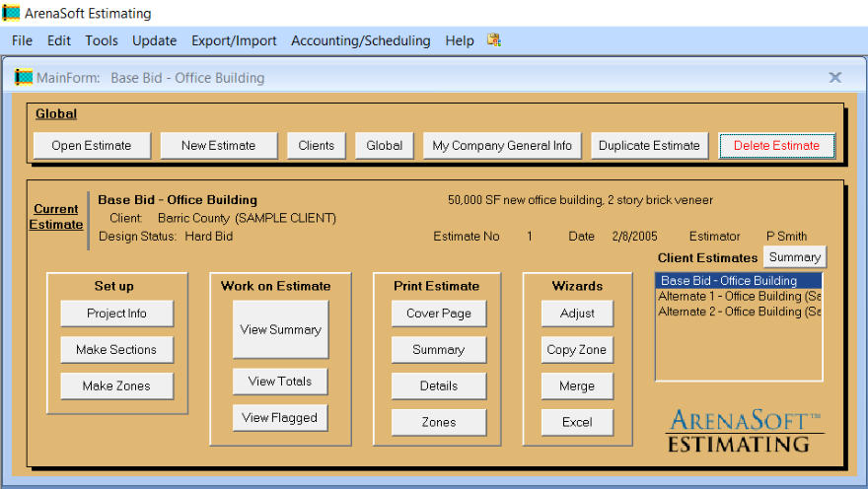Create a New Estimate

[x=219, y=146]
